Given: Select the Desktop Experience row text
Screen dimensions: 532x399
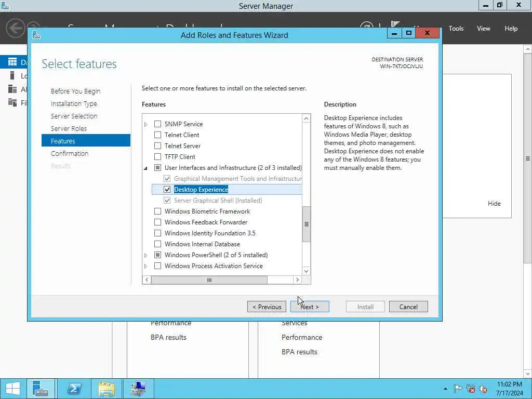Looking at the screenshot, I should coord(201,189).
